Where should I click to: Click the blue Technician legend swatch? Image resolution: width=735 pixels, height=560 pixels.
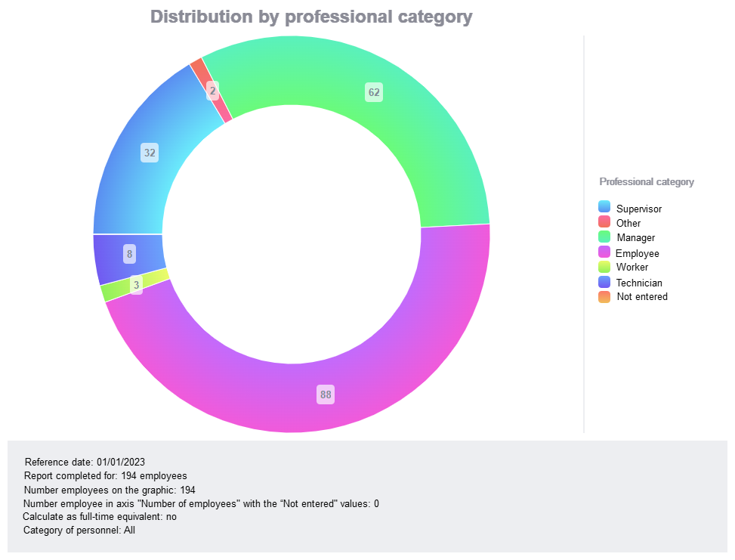point(604,282)
